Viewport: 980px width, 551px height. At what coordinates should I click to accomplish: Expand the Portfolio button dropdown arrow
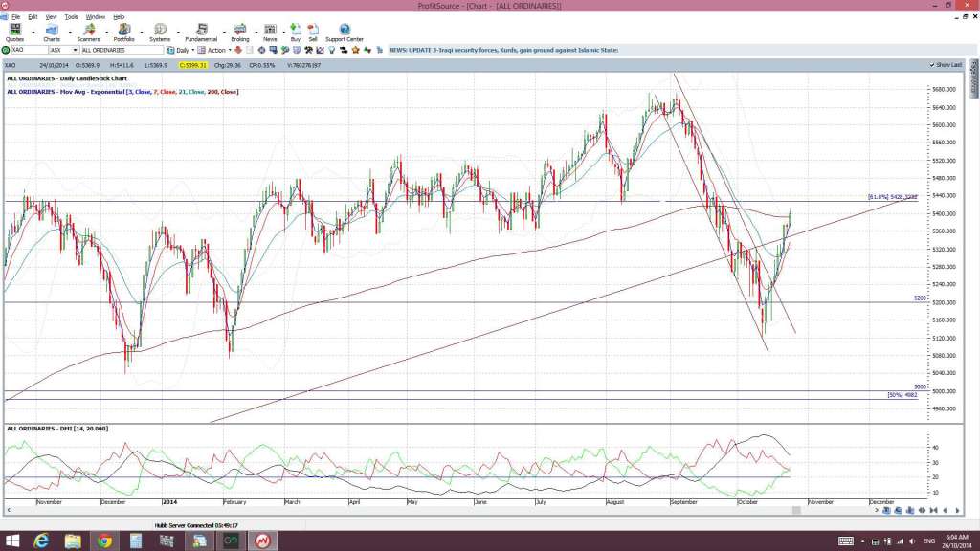[x=142, y=33]
